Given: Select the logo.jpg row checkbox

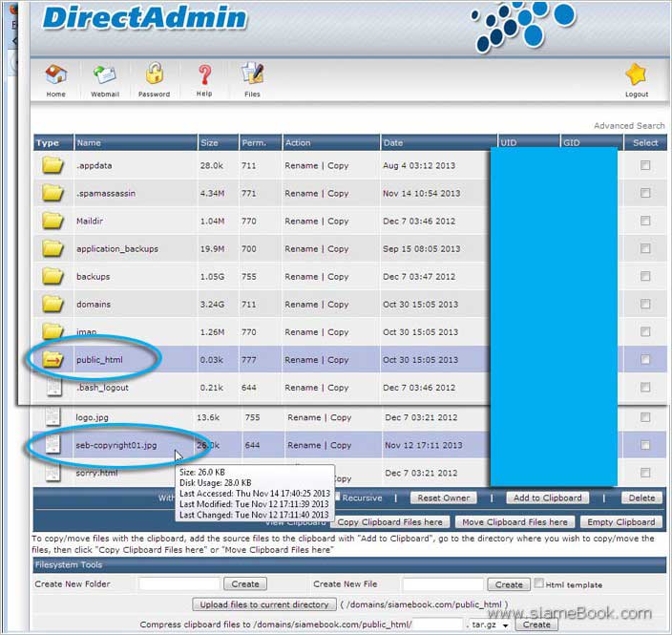Looking at the screenshot, I should [x=645, y=416].
